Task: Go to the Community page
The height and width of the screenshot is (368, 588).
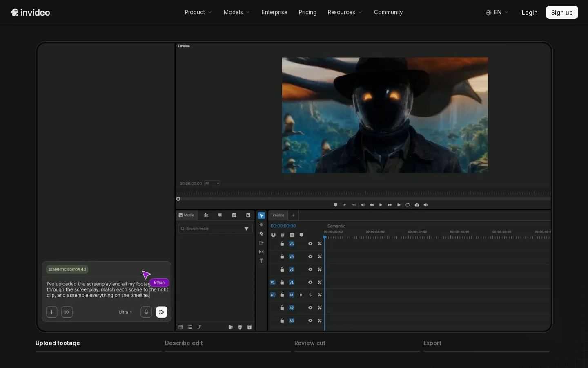Action: (x=388, y=12)
